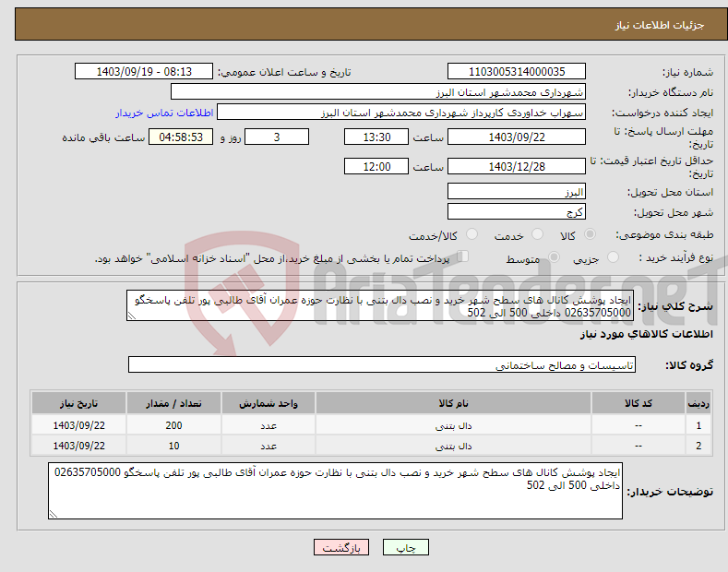The image size is (728, 572).
Task: Click the جزئیات اطلاعات نیاز header title
Action: pyautogui.click(x=660, y=25)
